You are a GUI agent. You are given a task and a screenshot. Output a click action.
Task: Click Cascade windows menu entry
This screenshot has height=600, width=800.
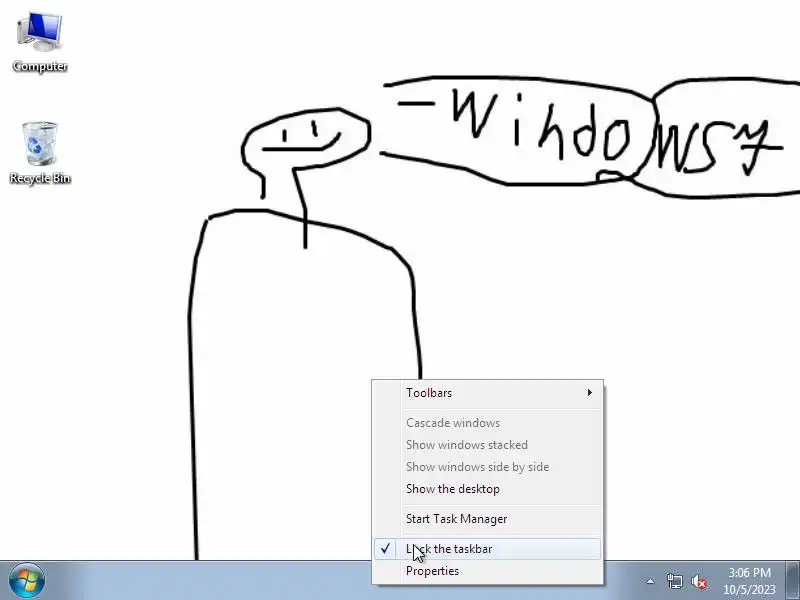(x=488, y=423)
